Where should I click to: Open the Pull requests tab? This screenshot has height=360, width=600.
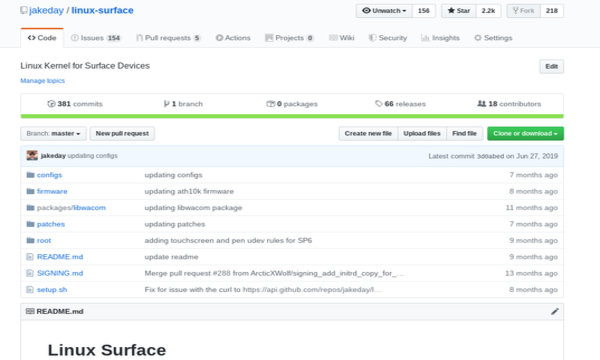click(x=168, y=38)
